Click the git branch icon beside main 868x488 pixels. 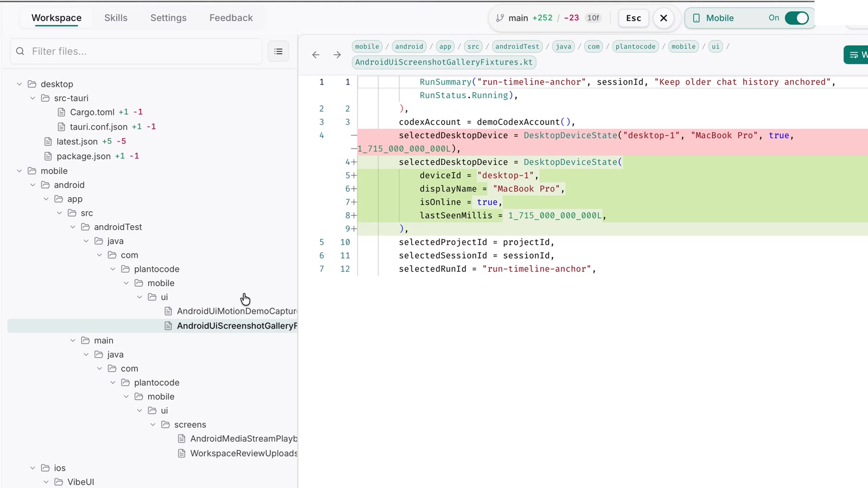tap(500, 18)
